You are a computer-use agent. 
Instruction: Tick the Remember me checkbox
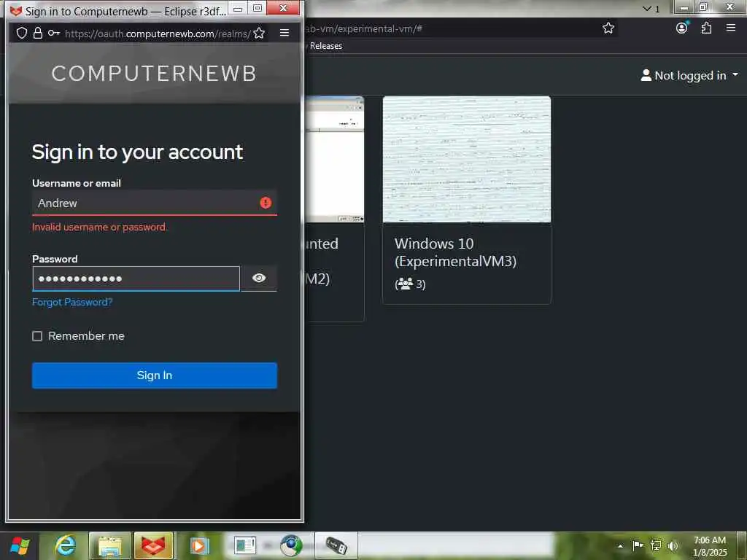click(x=37, y=336)
